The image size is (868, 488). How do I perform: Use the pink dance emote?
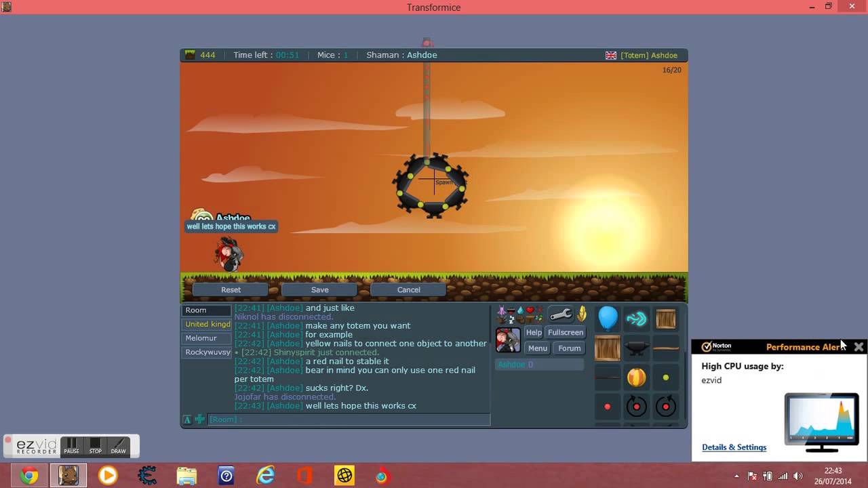(x=501, y=310)
